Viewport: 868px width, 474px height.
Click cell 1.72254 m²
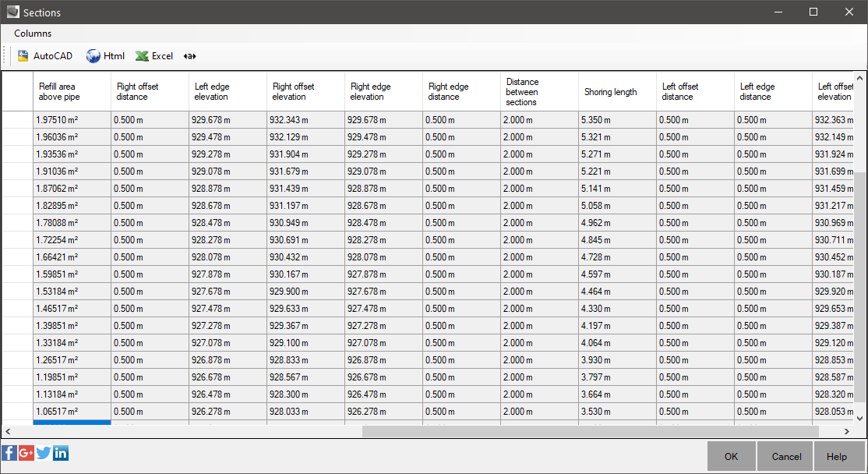click(72, 240)
